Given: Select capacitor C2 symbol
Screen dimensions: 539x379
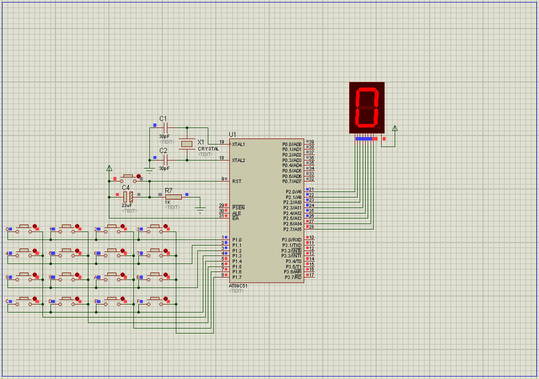Looking at the screenshot, I should point(165,160).
